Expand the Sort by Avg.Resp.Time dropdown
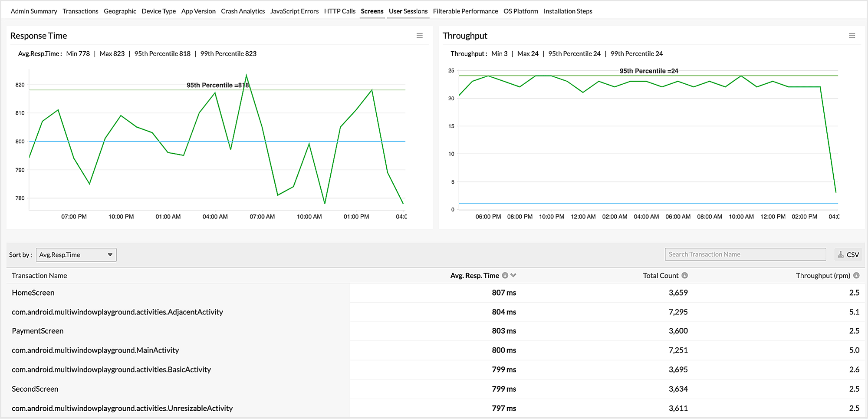This screenshot has height=419, width=868. (76, 255)
